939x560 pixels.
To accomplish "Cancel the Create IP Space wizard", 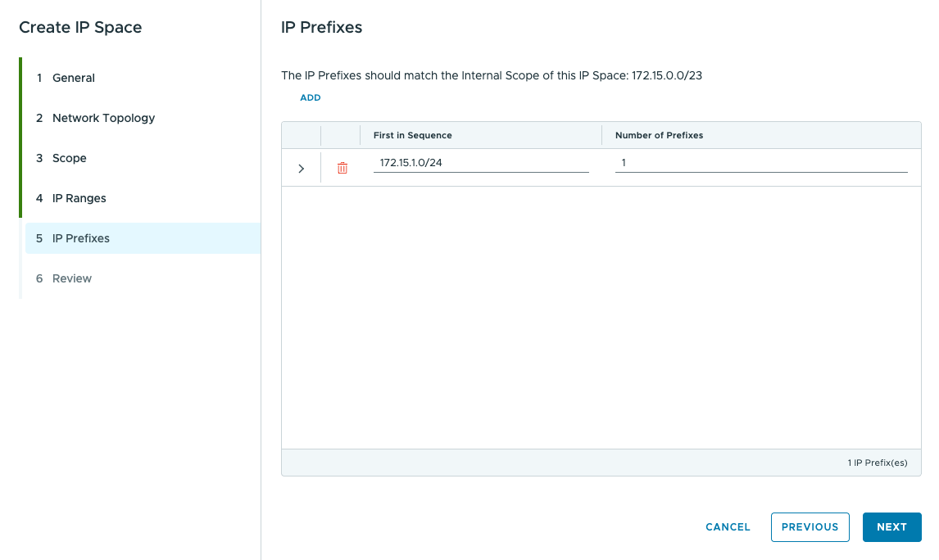I will pyautogui.click(x=728, y=527).
